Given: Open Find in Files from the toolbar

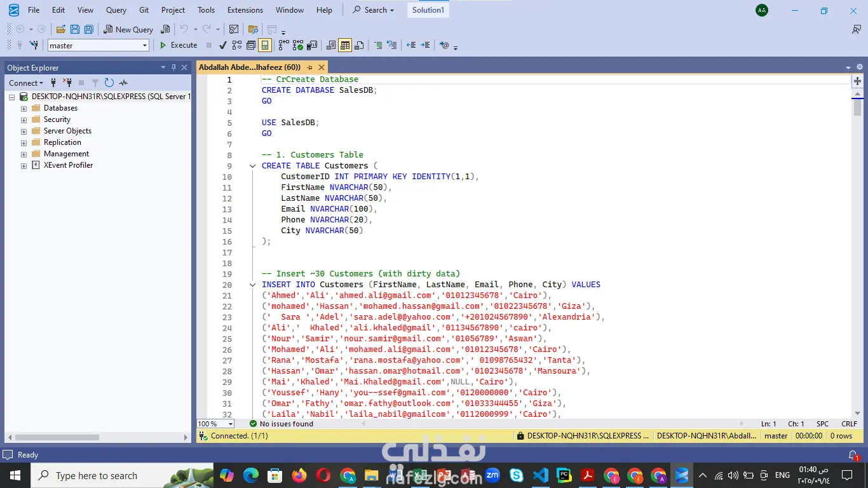Looking at the screenshot, I should (x=253, y=29).
